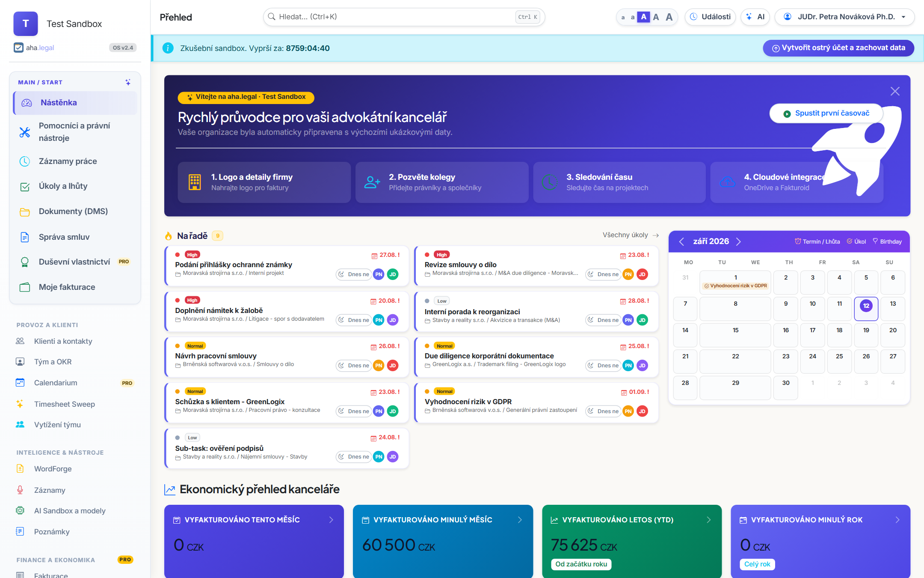
Task: Open Správa smluv
Action: 75,237
